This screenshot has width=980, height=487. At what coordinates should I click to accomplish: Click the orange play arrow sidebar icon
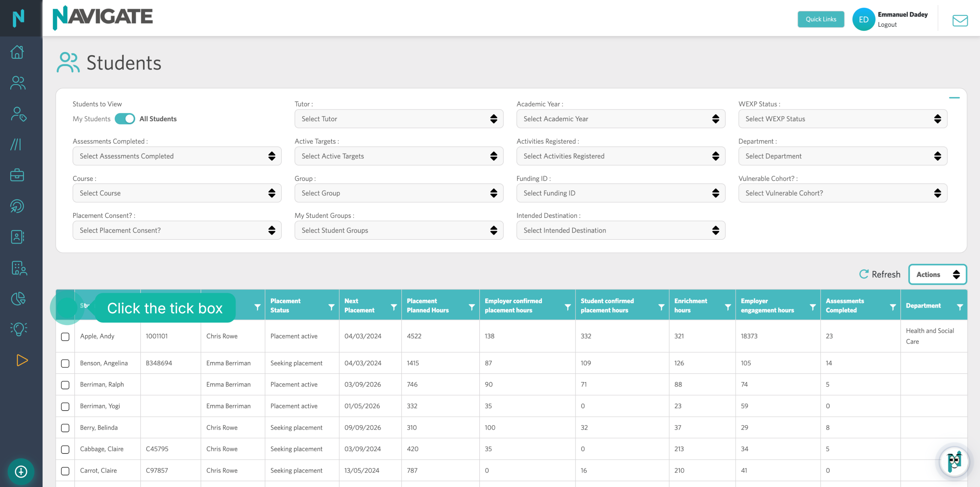click(22, 360)
